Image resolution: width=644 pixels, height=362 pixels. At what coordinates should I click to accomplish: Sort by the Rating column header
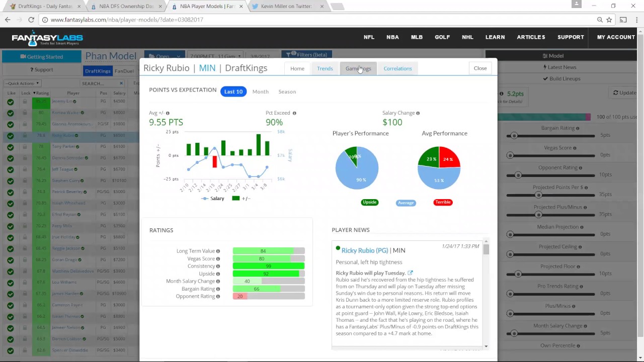point(42,93)
